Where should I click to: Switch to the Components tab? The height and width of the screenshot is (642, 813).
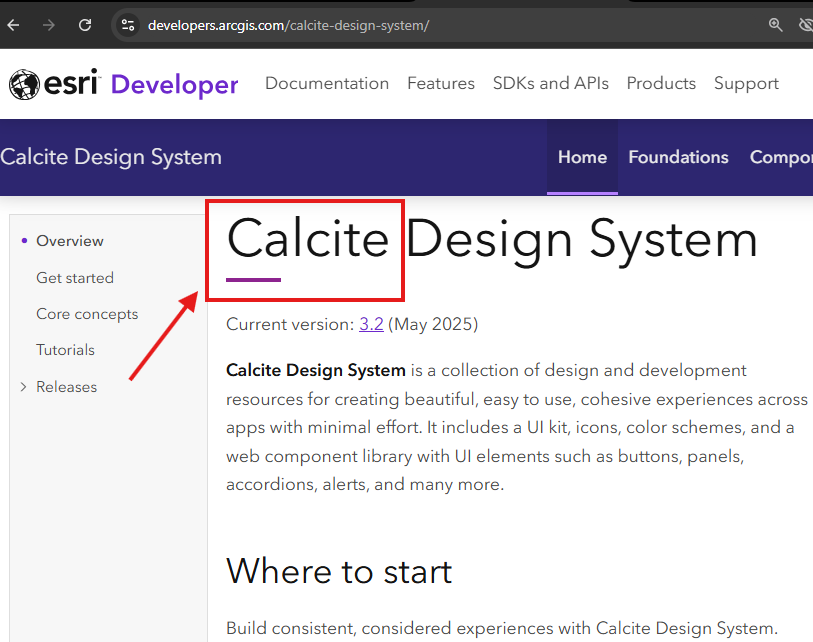pyautogui.click(x=781, y=157)
